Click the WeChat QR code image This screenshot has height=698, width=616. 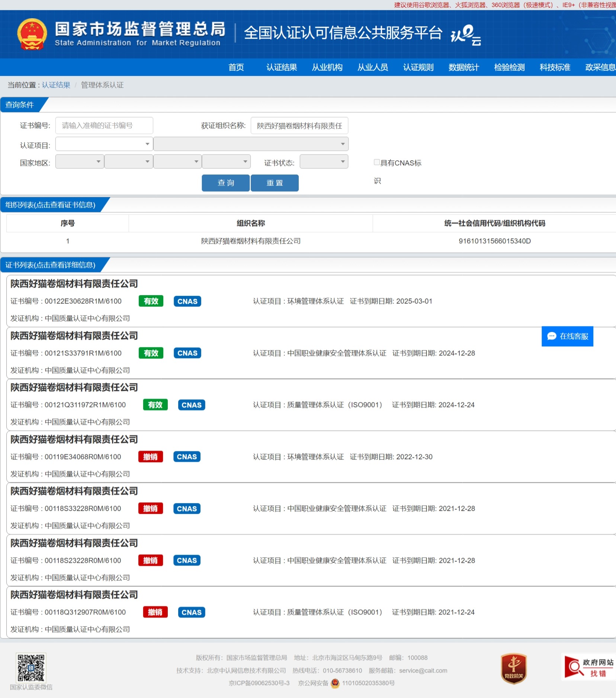[31, 667]
